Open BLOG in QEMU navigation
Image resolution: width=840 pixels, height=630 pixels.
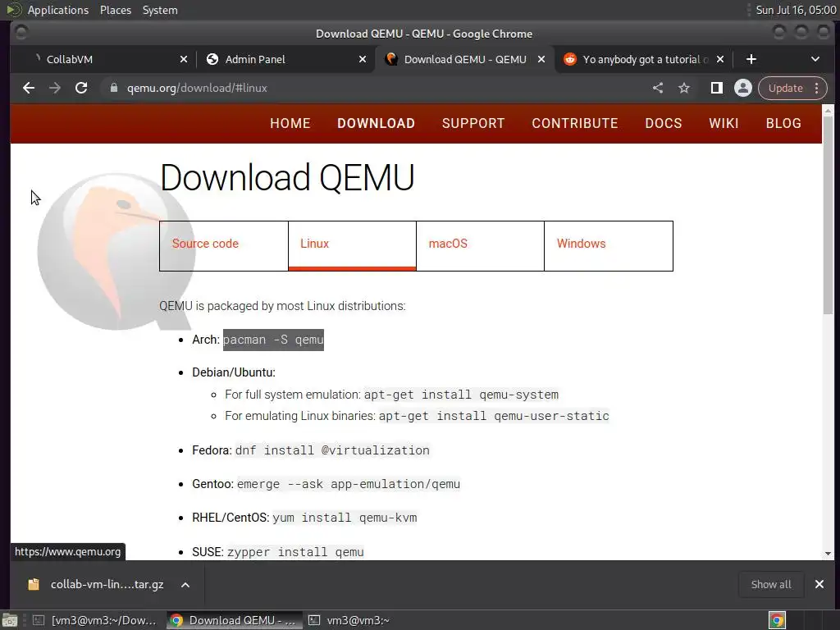pos(783,123)
